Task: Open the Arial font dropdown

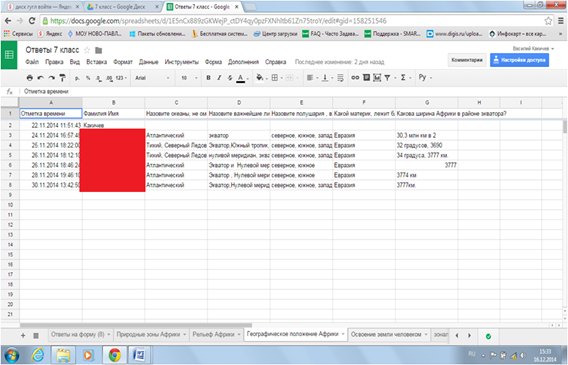Action: pos(152,78)
